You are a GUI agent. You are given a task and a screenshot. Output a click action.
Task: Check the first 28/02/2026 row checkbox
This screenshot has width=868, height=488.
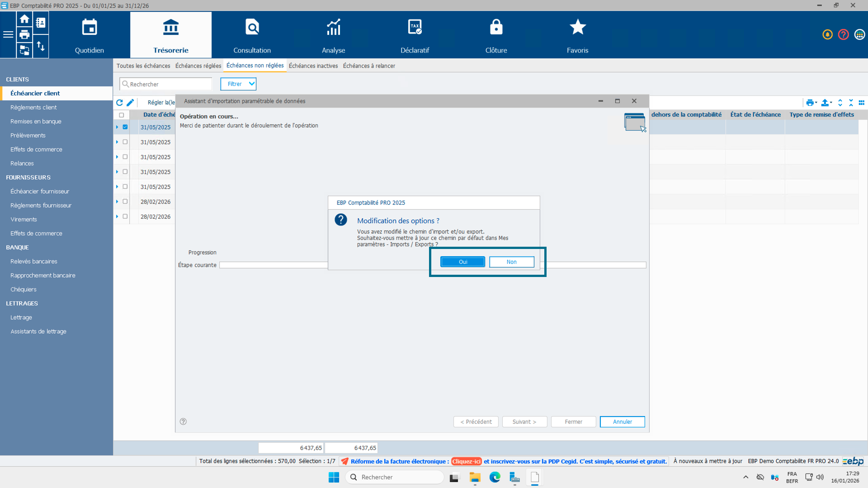[x=125, y=202]
